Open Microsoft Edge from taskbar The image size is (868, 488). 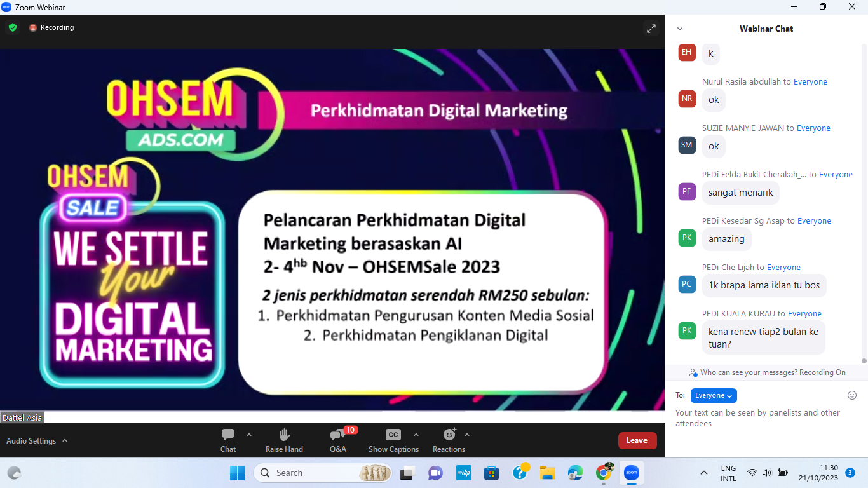[x=575, y=473]
